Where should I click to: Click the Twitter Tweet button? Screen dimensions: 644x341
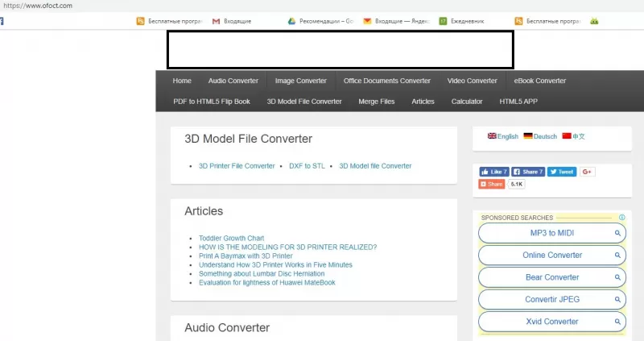(562, 172)
